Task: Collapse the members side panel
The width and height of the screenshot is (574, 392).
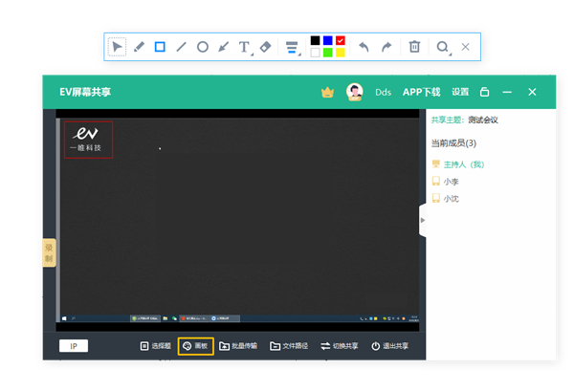Action: 422,220
